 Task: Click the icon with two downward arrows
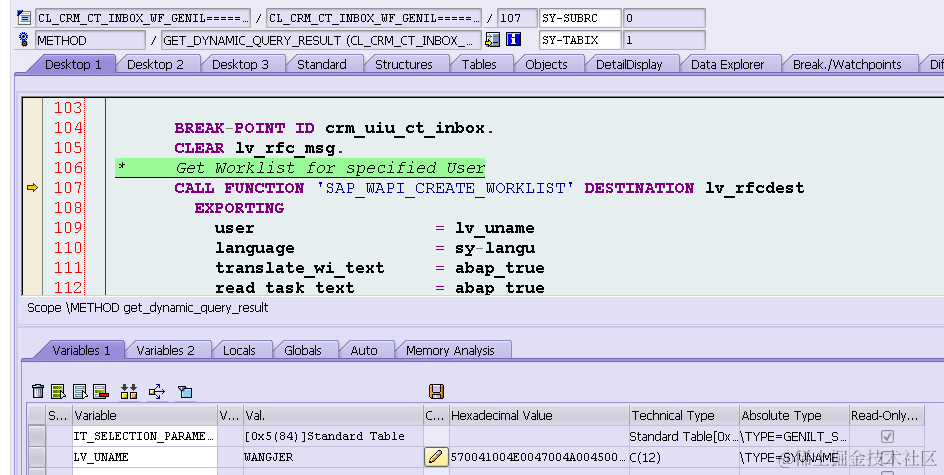129,392
